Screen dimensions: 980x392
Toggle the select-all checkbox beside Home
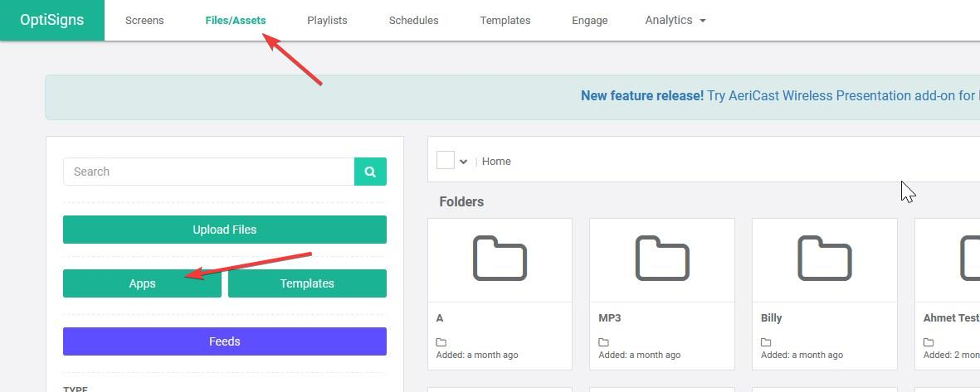pyautogui.click(x=446, y=161)
